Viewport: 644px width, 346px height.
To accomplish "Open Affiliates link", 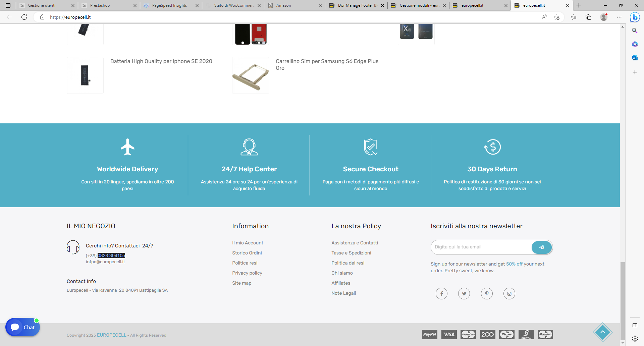I will tap(341, 283).
